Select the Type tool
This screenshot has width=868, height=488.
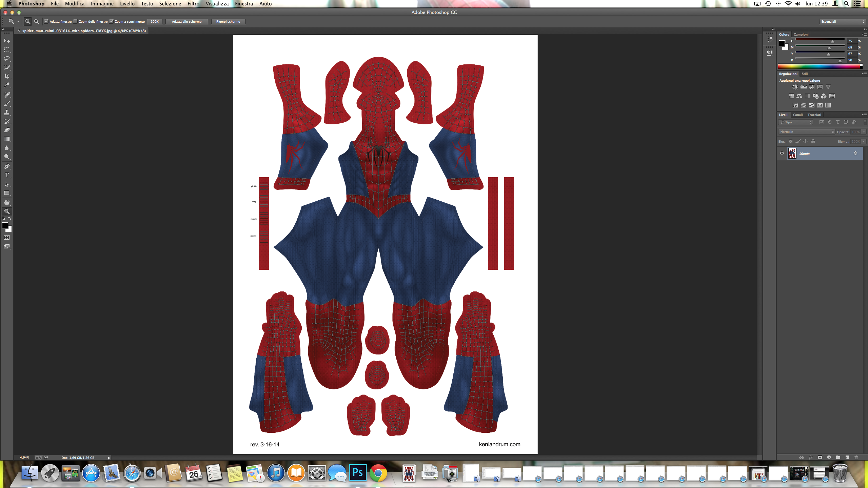[7, 175]
